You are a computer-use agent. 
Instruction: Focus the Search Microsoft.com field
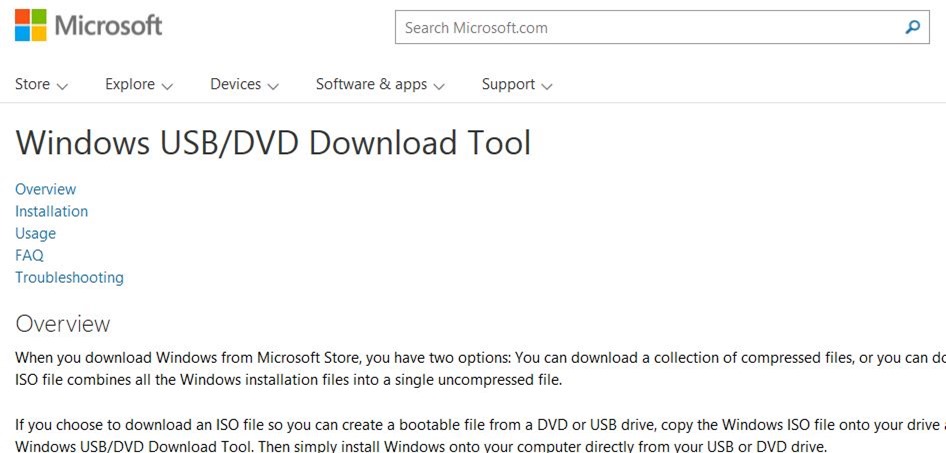pos(662,27)
